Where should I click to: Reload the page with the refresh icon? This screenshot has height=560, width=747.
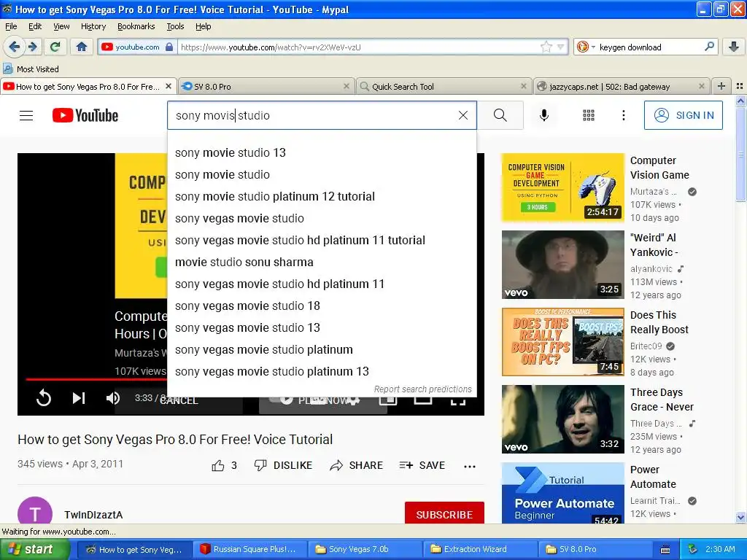point(55,47)
